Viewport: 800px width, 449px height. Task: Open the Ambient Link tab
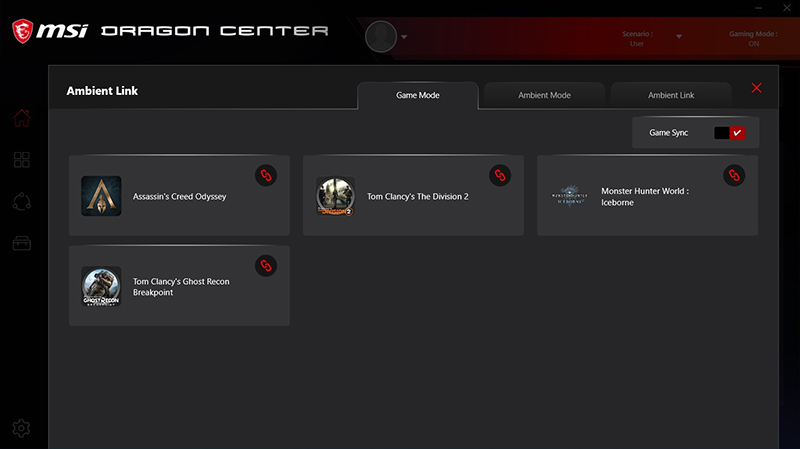pyautogui.click(x=670, y=95)
